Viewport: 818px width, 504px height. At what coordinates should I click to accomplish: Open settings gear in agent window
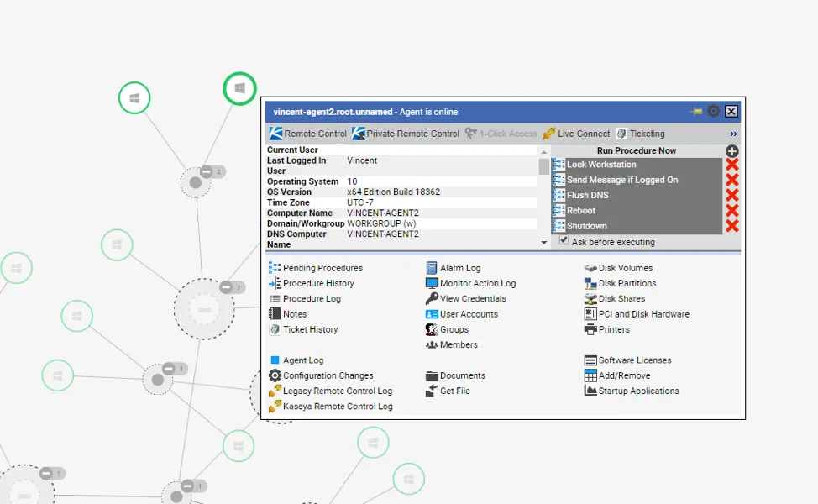pyautogui.click(x=713, y=112)
